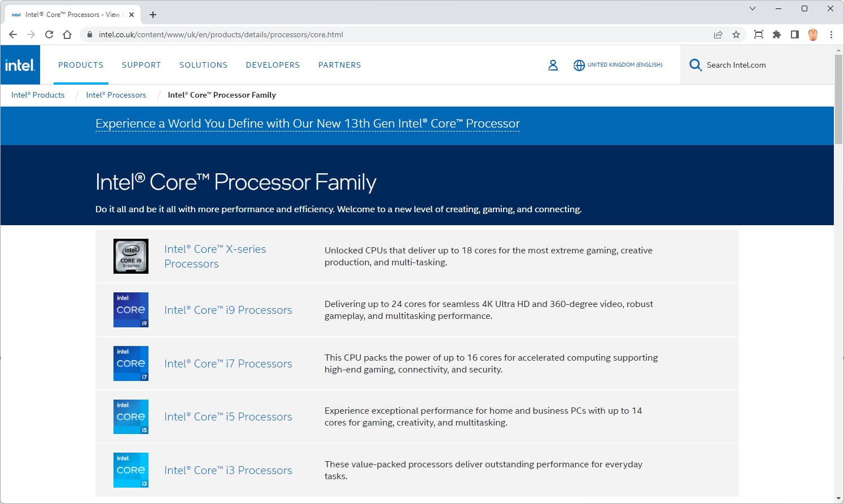Screen dimensions: 844x504
Task: Open the 13th Gen Intel Core Processor banner link
Action: (308, 124)
